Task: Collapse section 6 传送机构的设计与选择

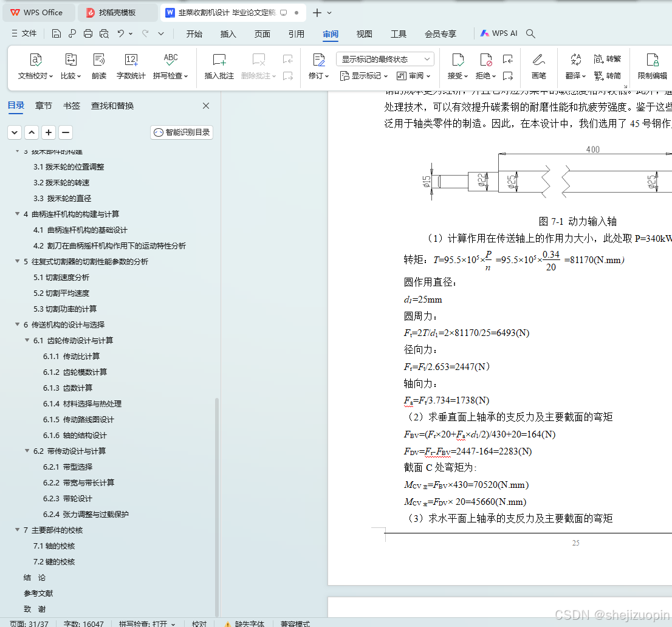Action: [18, 324]
